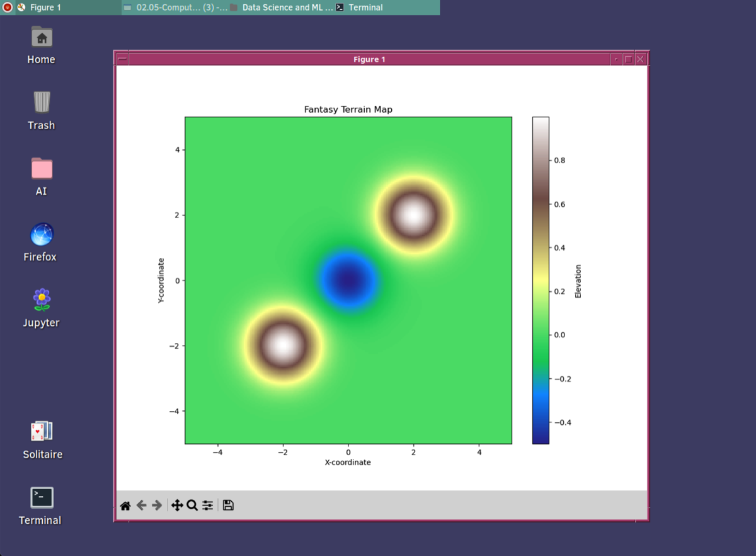
Task: Launch Firefox from the desktop
Action: tap(42, 235)
